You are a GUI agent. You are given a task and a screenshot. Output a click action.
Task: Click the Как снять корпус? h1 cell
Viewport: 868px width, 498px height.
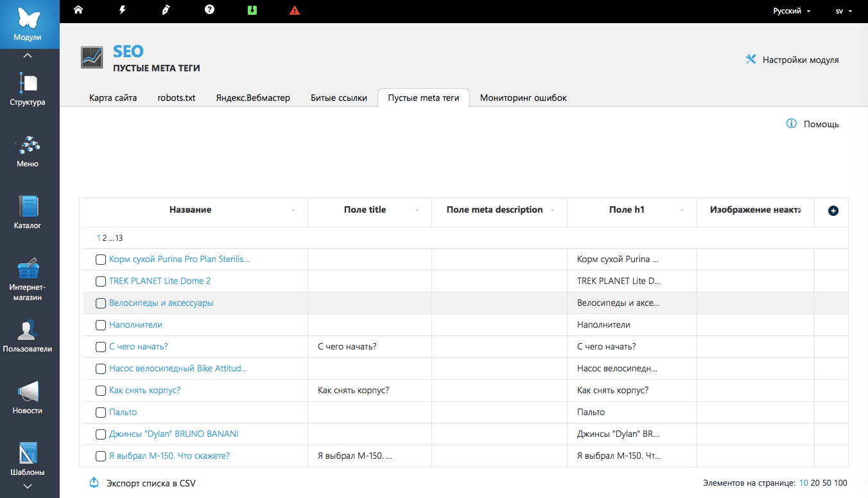click(x=632, y=391)
